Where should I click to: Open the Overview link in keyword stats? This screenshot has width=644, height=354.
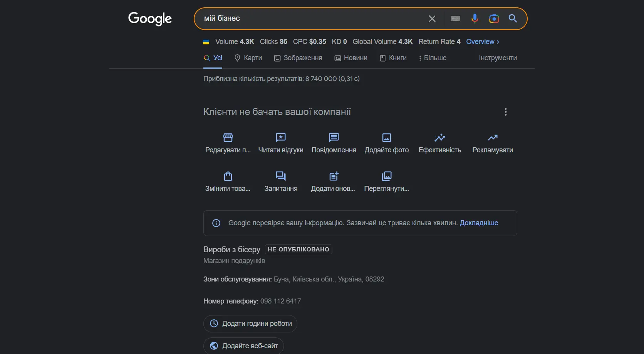tap(483, 42)
